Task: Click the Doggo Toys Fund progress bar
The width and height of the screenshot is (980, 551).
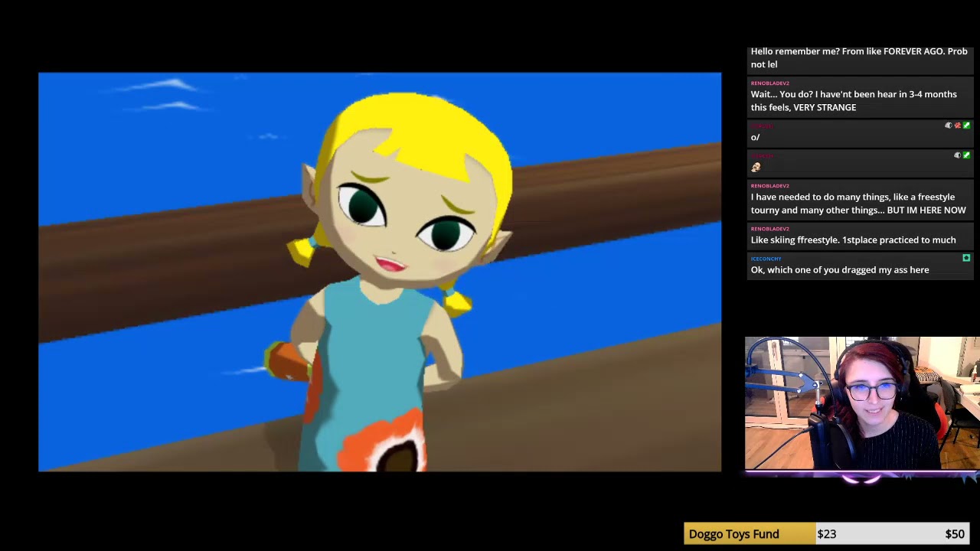Action: pos(827,534)
